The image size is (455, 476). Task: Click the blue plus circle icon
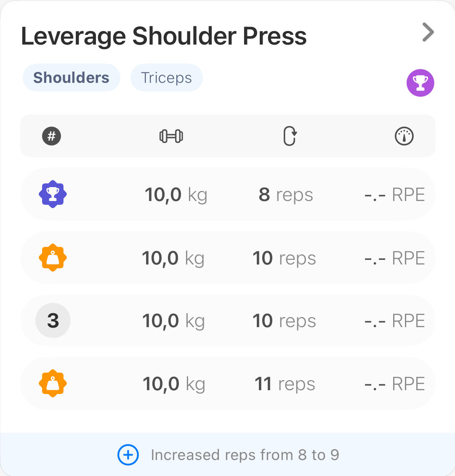click(128, 455)
